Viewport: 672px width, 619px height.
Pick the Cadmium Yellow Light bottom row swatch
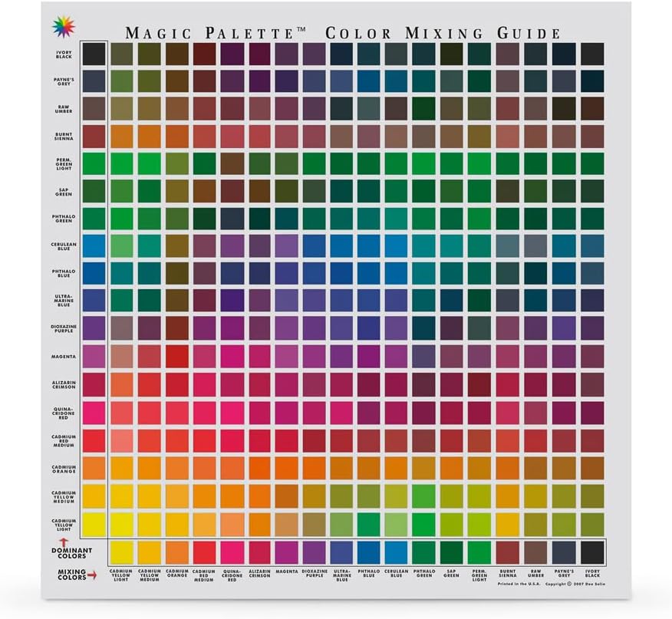(x=121, y=552)
